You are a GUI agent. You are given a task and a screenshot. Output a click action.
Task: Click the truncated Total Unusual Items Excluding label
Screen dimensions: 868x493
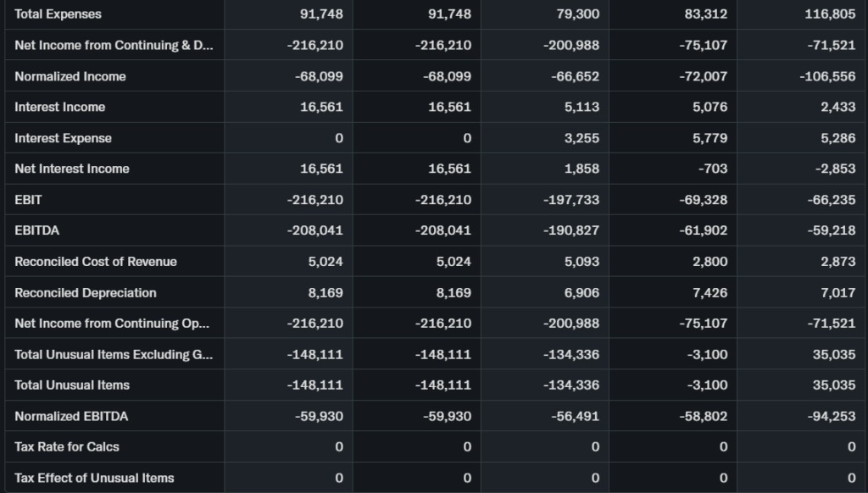114,354
